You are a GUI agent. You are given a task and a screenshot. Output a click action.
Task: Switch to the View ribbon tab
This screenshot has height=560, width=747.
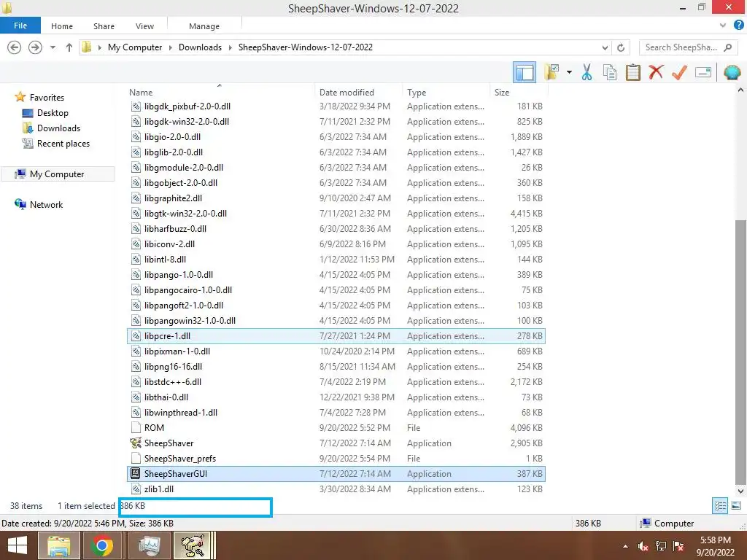click(x=144, y=26)
